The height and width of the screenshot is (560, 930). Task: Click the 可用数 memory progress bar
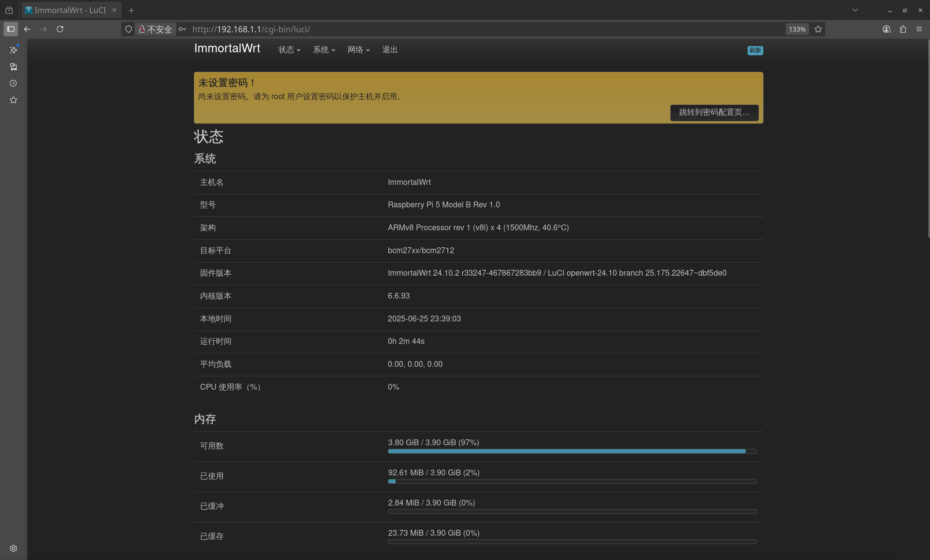572,451
